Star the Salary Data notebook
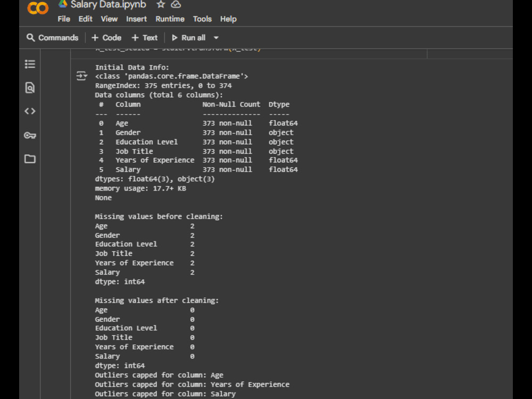 pyautogui.click(x=161, y=4)
